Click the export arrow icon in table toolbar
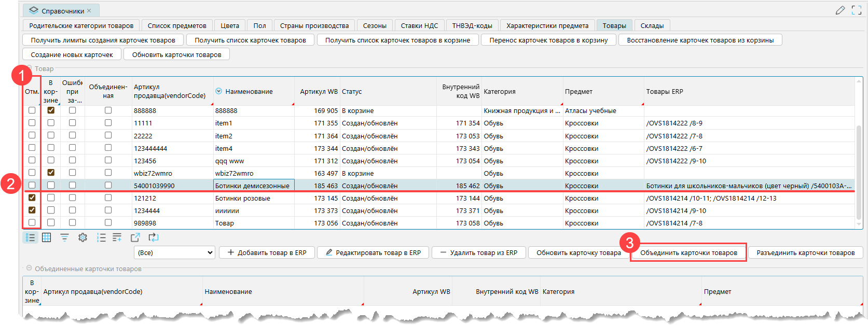868x325 pixels. [x=135, y=237]
